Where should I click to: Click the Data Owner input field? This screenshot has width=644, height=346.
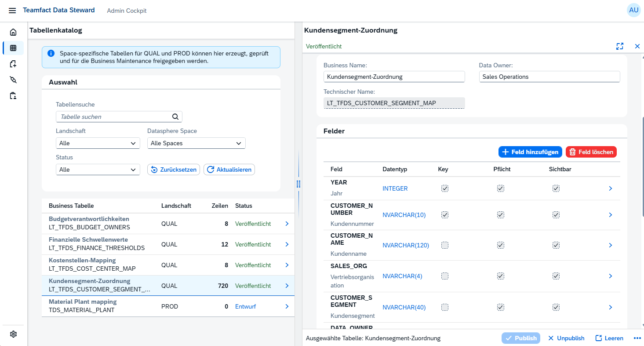click(x=549, y=77)
